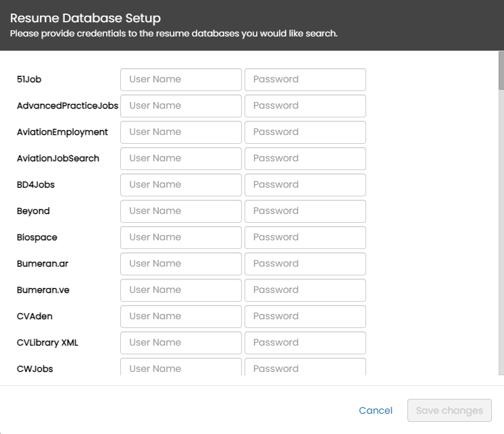Viewport: 504px width, 434px height.
Task: Select the Bumeran.ar User Name field
Action: pos(181,264)
